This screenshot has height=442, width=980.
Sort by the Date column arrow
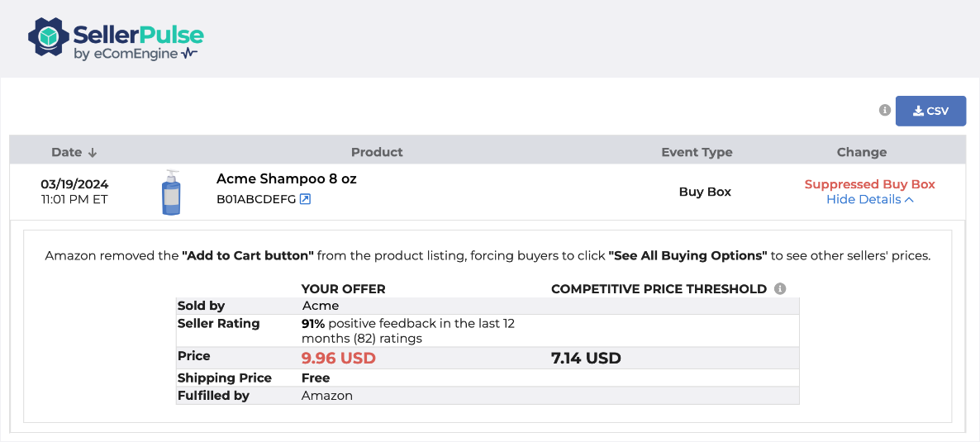(93, 153)
